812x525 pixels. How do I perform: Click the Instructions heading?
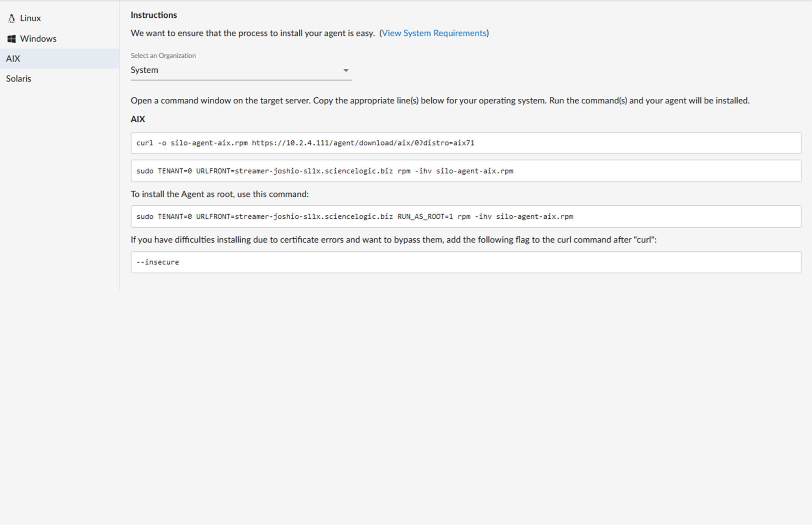154,15
